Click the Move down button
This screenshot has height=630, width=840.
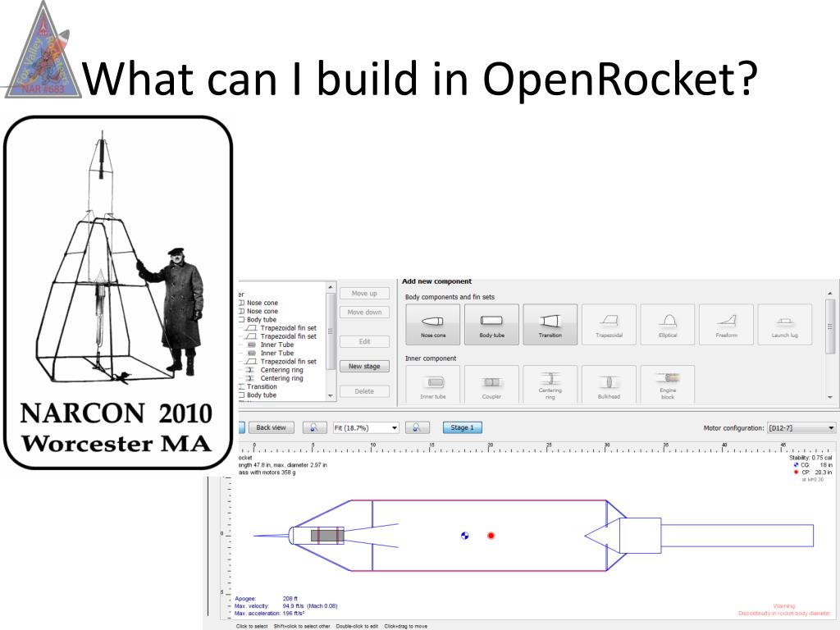click(364, 313)
